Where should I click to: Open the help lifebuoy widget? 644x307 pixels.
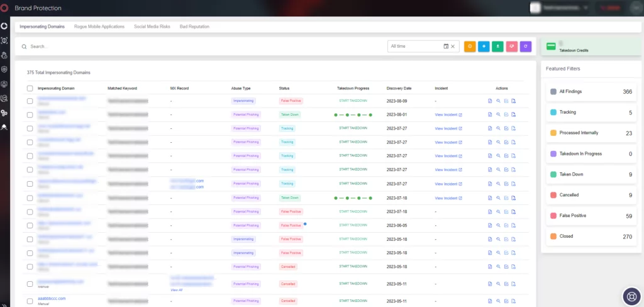pyautogui.click(x=630, y=296)
